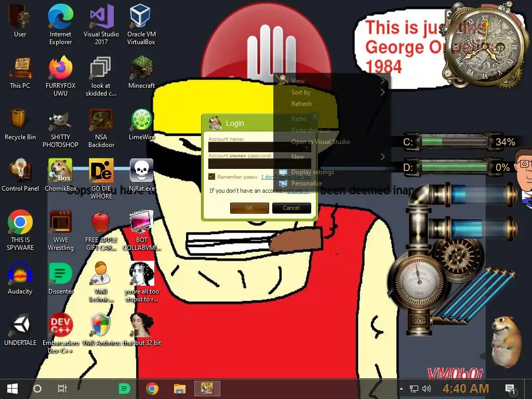Expand the New submenu arrow

(x=382, y=156)
